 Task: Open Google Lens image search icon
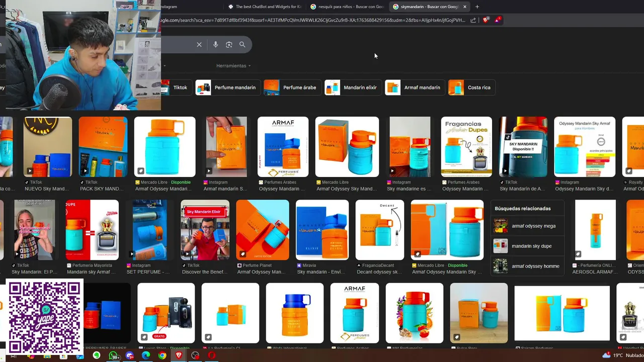tap(229, 45)
